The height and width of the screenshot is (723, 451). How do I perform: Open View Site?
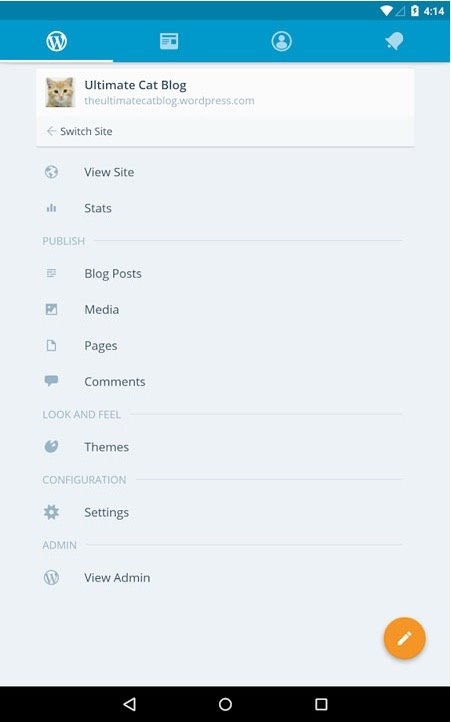[109, 172]
